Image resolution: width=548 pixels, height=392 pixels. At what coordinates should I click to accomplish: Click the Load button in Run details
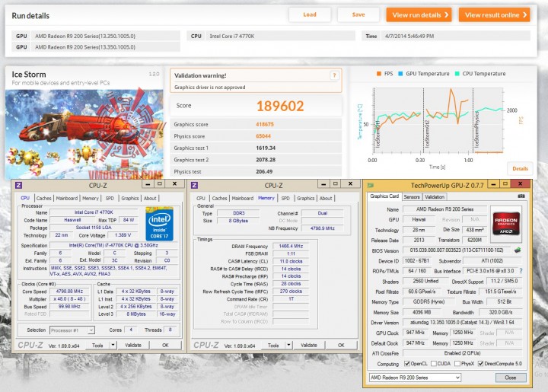pos(310,14)
